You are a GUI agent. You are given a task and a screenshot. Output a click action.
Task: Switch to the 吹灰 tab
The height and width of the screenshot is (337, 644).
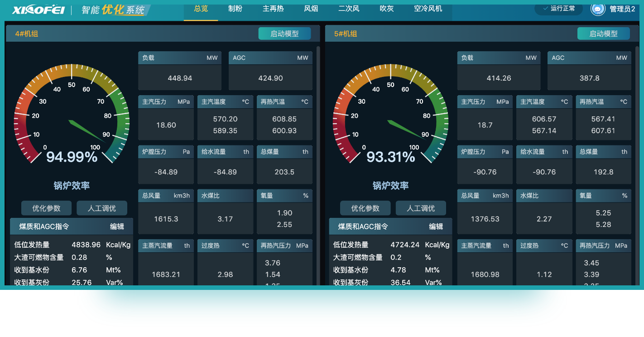coord(386,9)
